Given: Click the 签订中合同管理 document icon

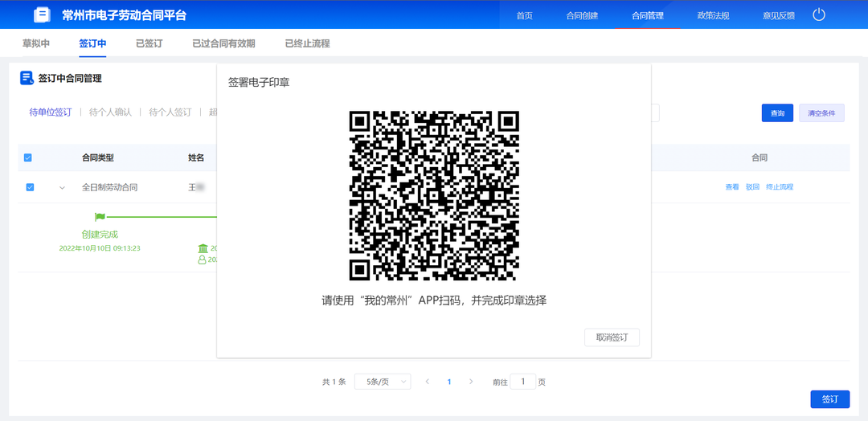Looking at the screenshot, I should (27, 78).
